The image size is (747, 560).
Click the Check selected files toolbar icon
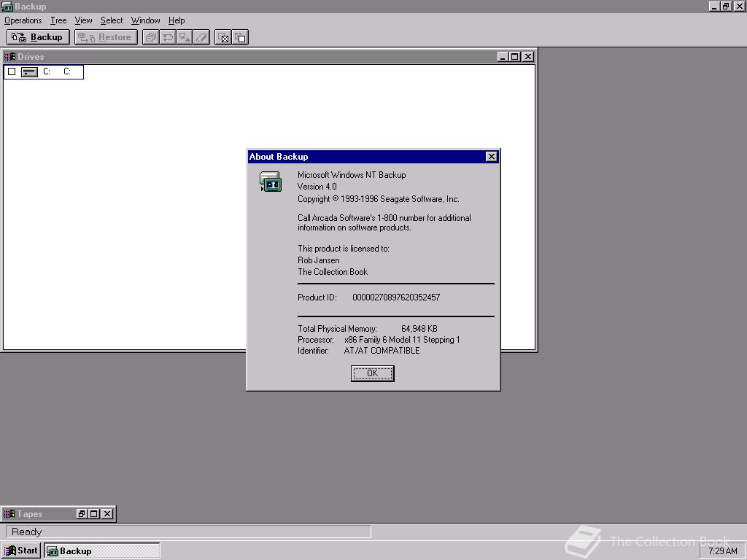coord(223,37)
